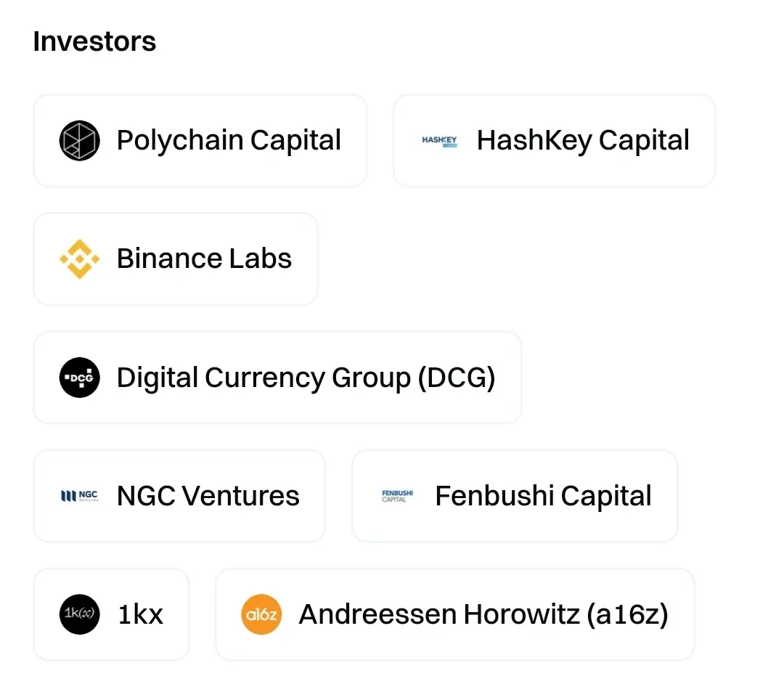The width and height of the screenshot is (784, 692).
Task: Click the yellow Binance Labs logo
Action: 80,259
